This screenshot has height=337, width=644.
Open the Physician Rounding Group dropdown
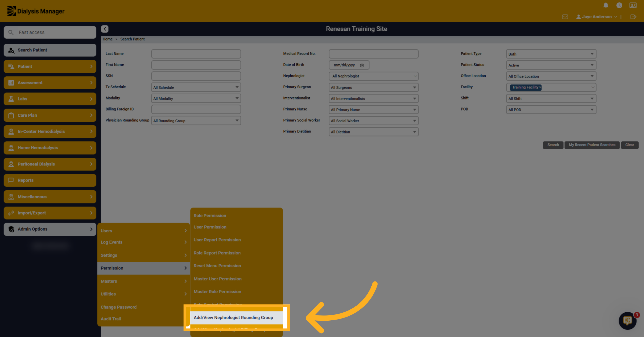tap(196, 121)
